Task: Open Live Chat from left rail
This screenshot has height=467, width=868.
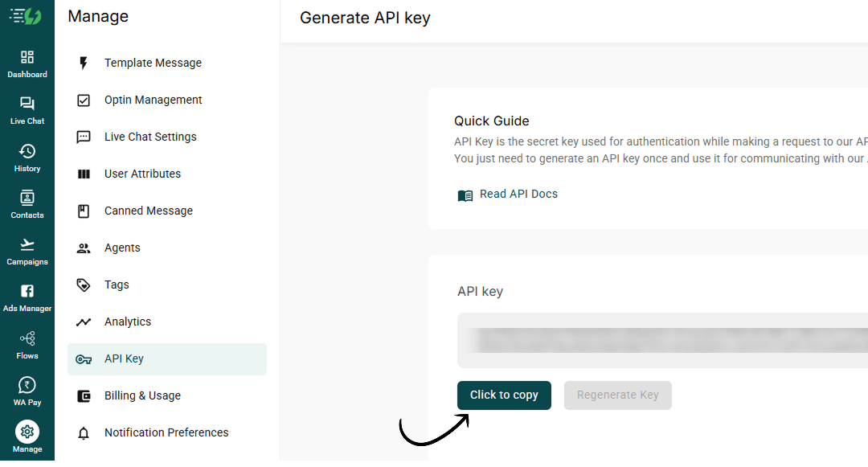Action: [x=27, y=104]
